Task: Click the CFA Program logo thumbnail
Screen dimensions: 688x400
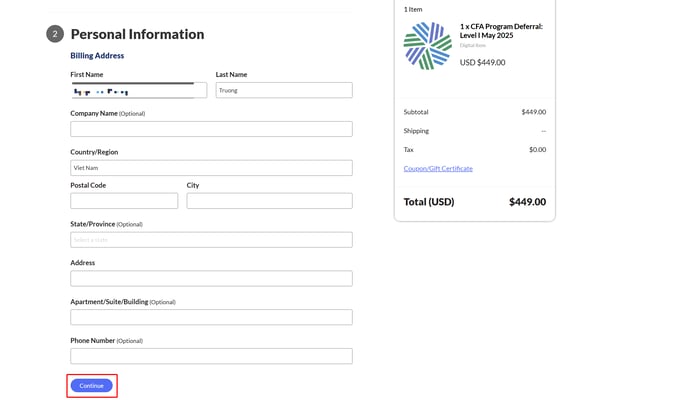Action: click(x=427, y=46)
